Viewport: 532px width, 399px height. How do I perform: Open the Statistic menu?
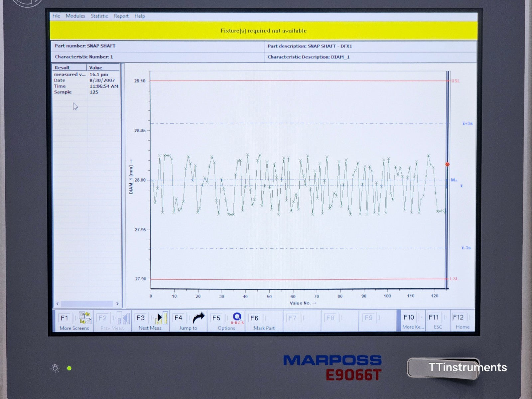(x=99, y=16)
